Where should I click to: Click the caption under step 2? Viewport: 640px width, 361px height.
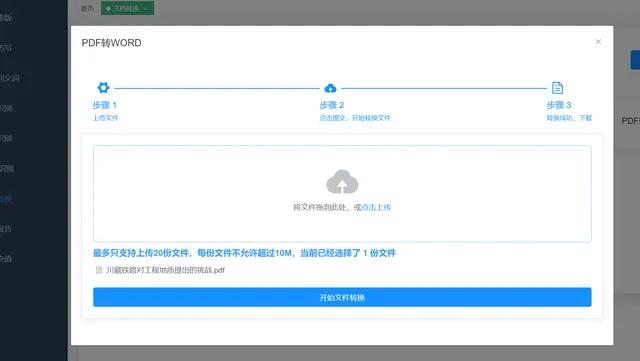tap(355, 118)
